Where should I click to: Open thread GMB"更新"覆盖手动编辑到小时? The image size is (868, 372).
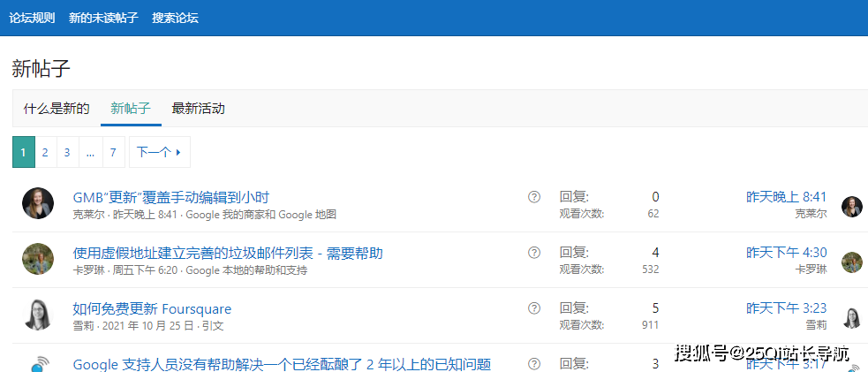click(x=171, y=197)
